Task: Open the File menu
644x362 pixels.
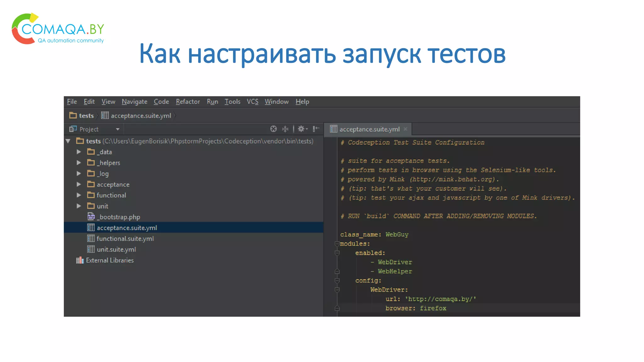Action: tap(72, 101)
